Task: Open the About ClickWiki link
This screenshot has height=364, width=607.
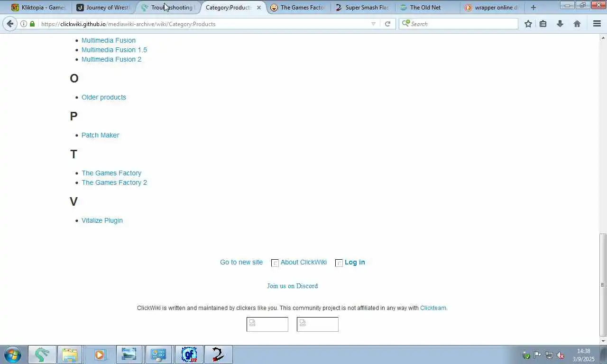Action: (303, 262)
